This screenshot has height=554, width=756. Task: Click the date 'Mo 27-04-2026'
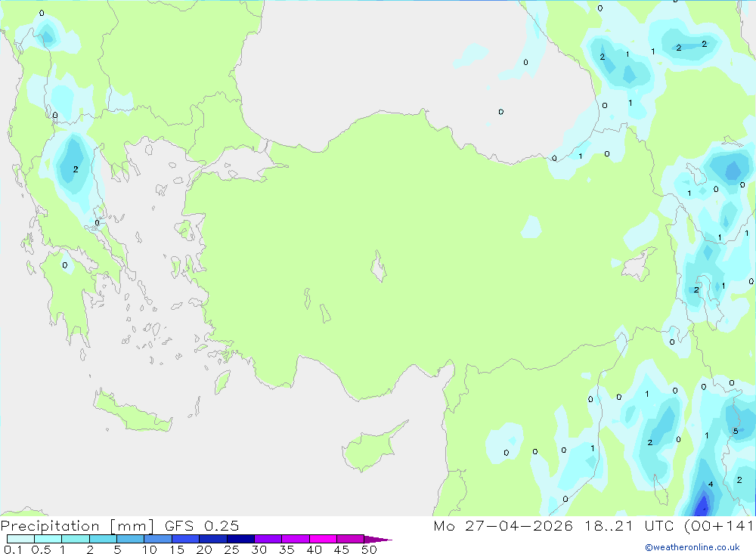[503, 526]
